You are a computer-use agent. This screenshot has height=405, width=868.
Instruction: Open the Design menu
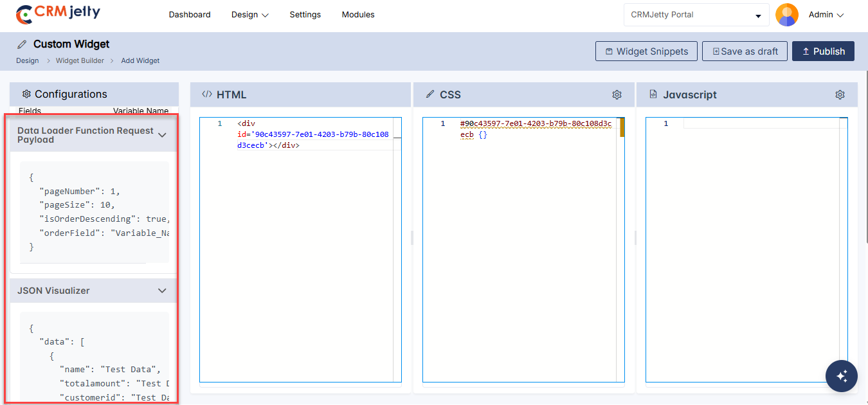click(249, 15)
